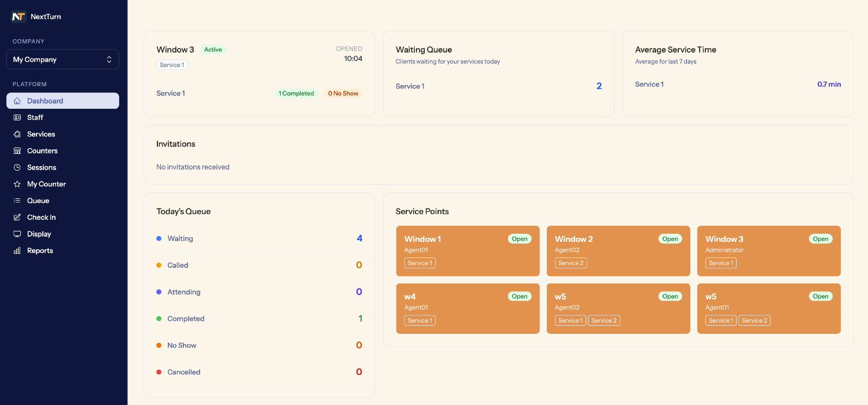Click the Counters icon in the sidebar
Viewport: 868px width, 405px height.
click(x=17, y=151)
